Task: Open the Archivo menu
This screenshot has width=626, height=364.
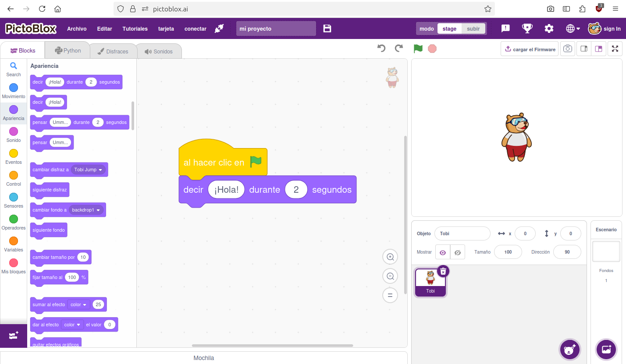Action: click(x=77, y=29)
